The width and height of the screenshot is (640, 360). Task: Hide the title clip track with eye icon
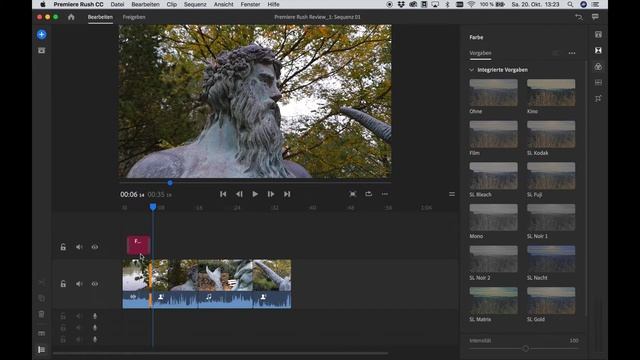point(95,247)
